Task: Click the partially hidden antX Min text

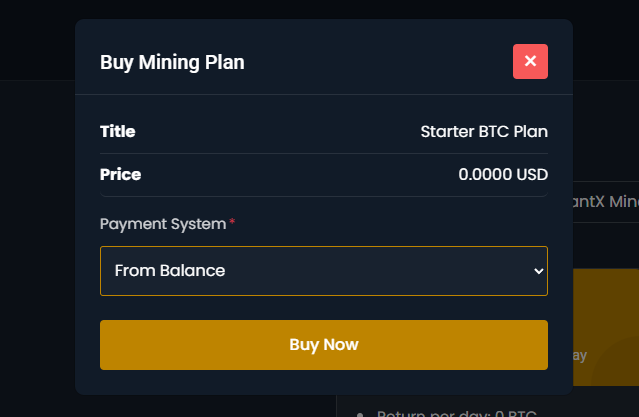Action: 606,201
